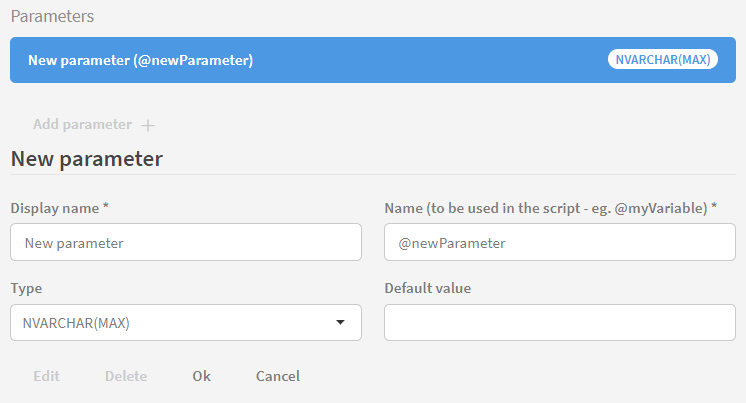746x403 pixels.
Task: Click the Edit button
Action: pos(46,376)
